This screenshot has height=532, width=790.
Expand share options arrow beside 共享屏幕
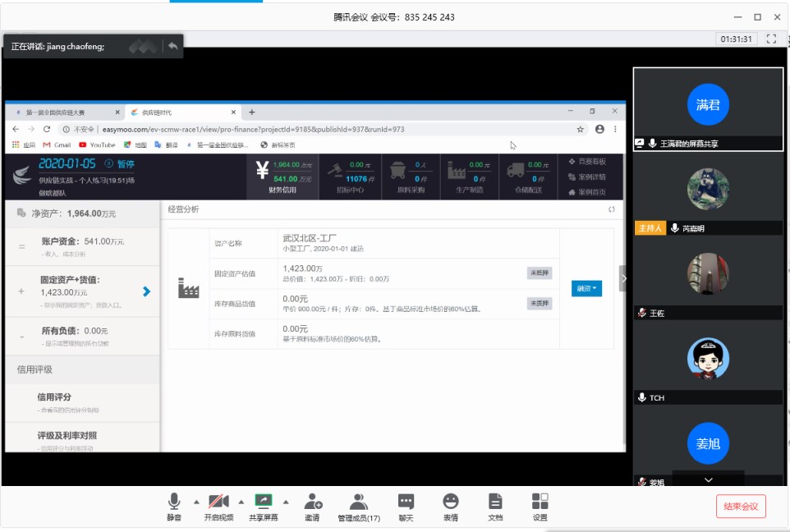click(x=286, y=502)
